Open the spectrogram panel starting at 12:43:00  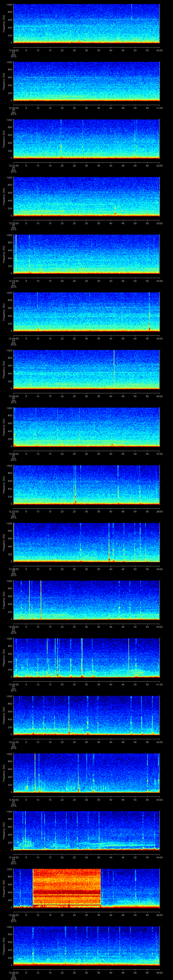click(86, 831)
